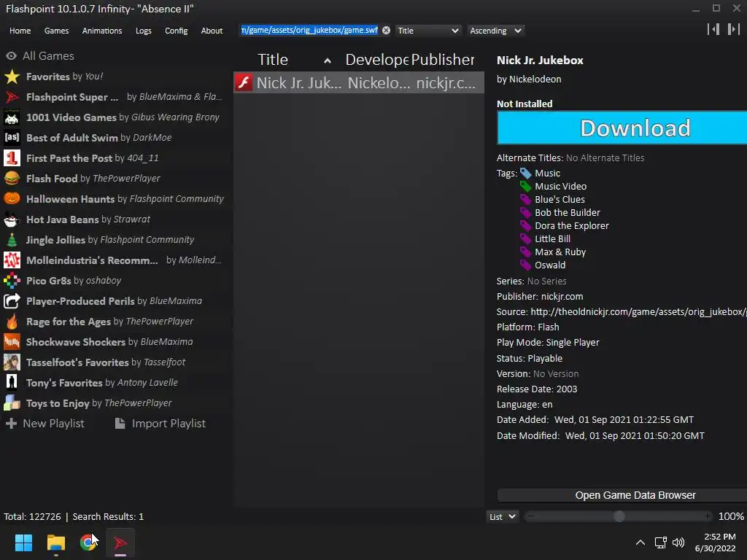The image size is (747, 560).
Task: Click the taskbar clock showing 2:52 PM
Action: tap(716, 542)
